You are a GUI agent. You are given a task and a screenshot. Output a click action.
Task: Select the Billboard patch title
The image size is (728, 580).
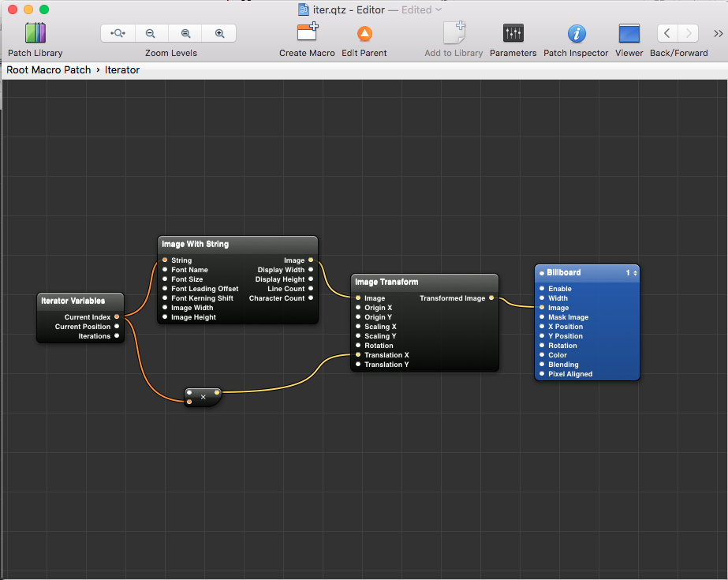[564, 272]
